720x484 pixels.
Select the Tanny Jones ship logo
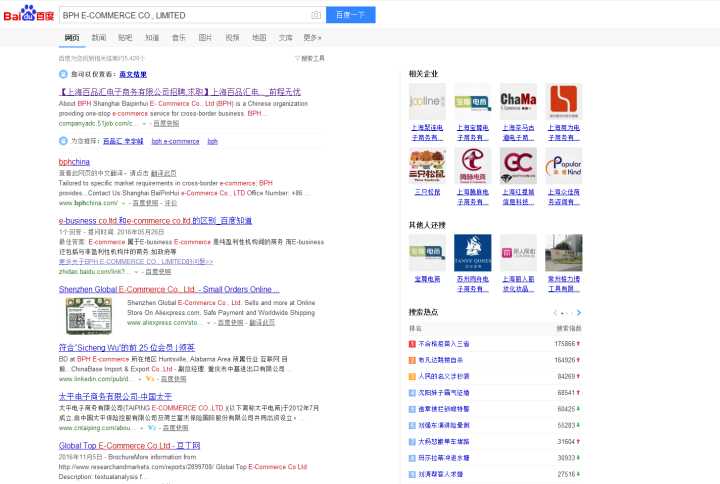472,252
